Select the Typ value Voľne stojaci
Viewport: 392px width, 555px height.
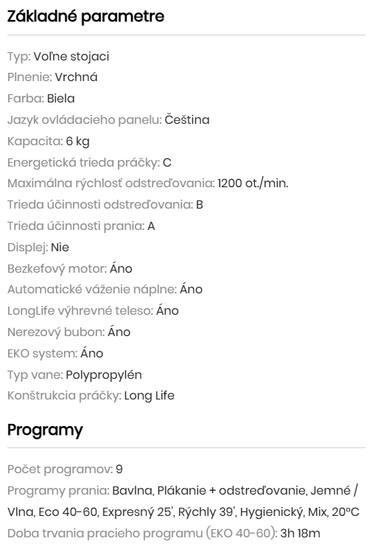71,56
